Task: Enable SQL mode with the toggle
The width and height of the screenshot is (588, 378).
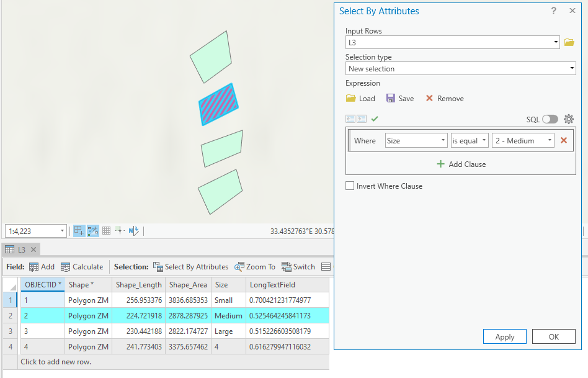Action: [x=551, y=119]
